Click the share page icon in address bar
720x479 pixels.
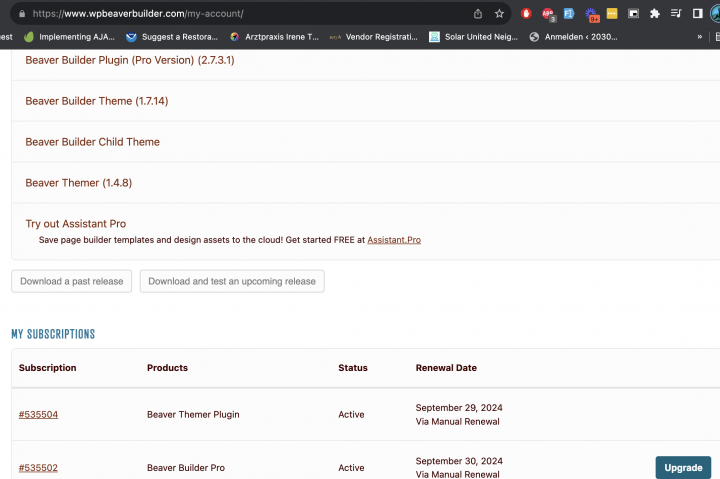click(478, 14)
